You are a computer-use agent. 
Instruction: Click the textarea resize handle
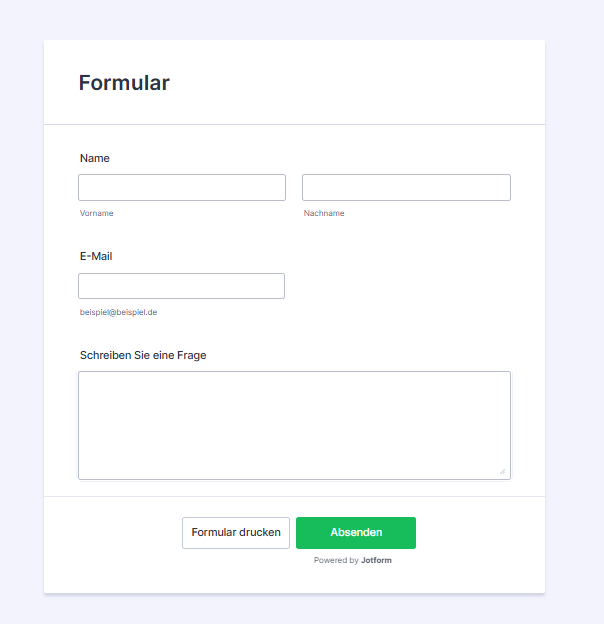click(x=503, y=472)
